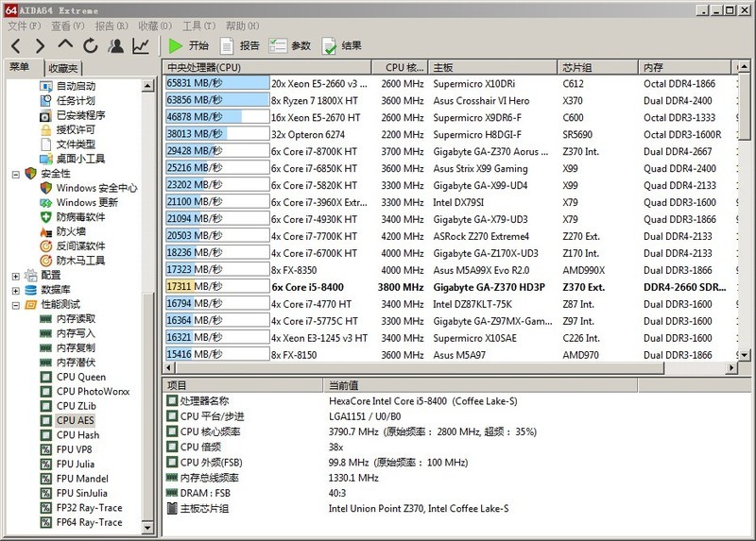Click the 授权许可 lock icon

coord(45,129)
